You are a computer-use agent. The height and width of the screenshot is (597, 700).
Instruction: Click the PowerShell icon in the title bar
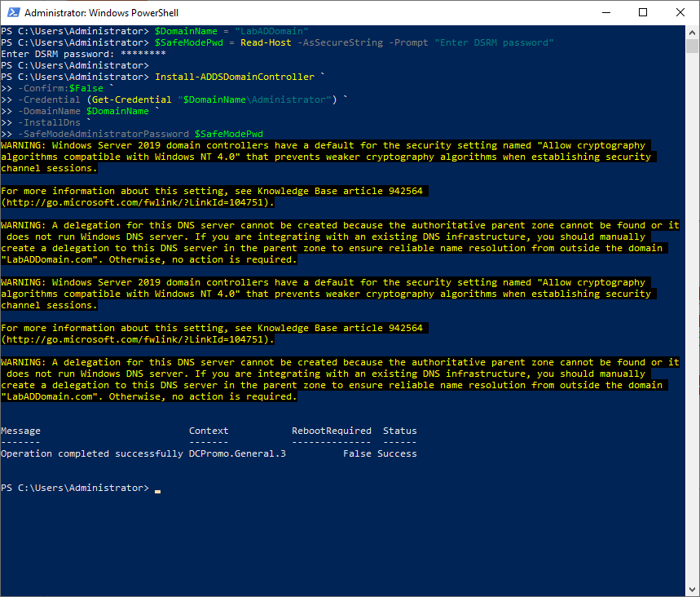click(12, 13)
